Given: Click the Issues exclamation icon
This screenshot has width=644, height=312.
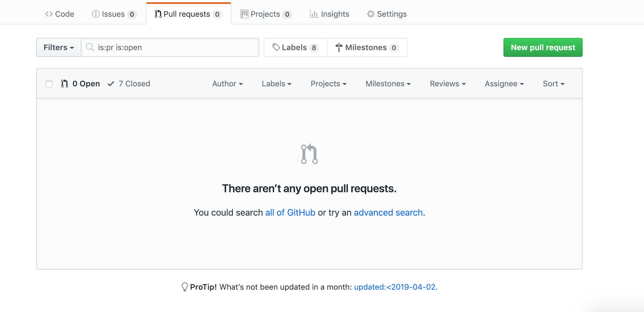Looking at the screenshot, I should coord(96,14).
